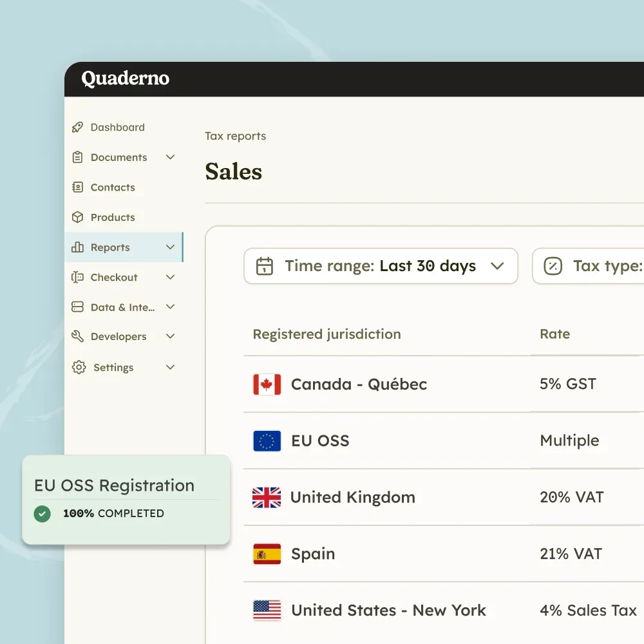Expand the Data & Inte... submenu chevron
This screenshot has height=644, width=644.
[x=170, y=307]
